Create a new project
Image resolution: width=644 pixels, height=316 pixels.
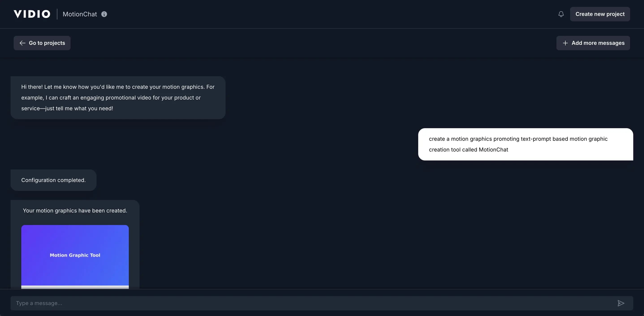tap(600, 14)
